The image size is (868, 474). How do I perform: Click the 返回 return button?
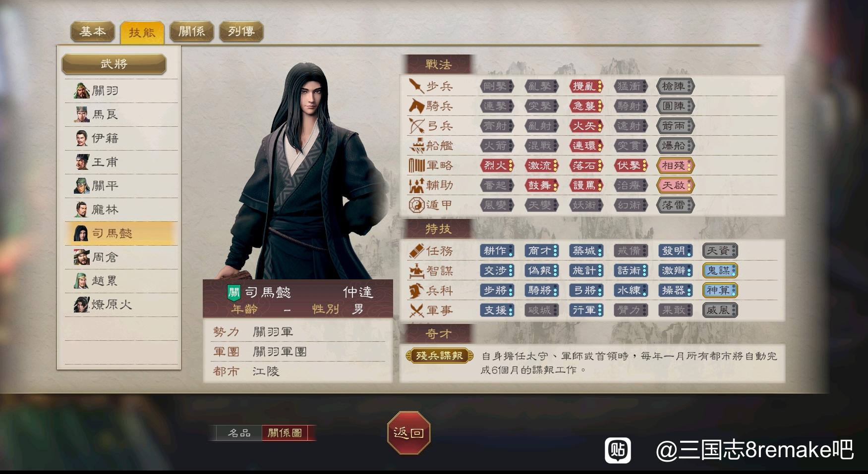point(408,433)
